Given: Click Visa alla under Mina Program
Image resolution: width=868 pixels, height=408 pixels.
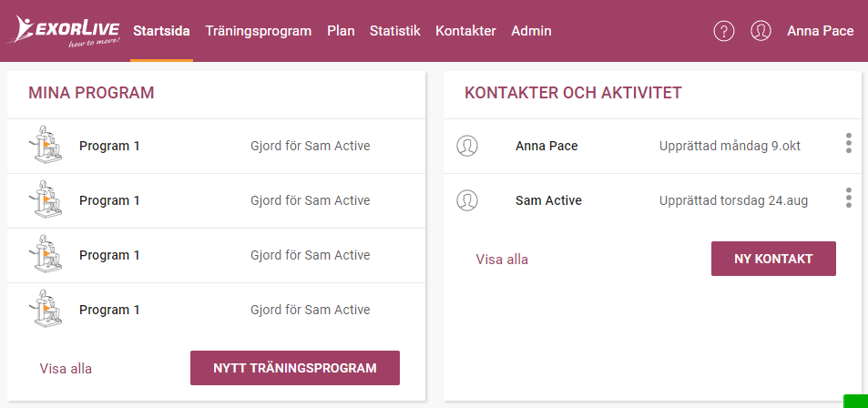Looking at the screenshot, I should coord(66,369).
